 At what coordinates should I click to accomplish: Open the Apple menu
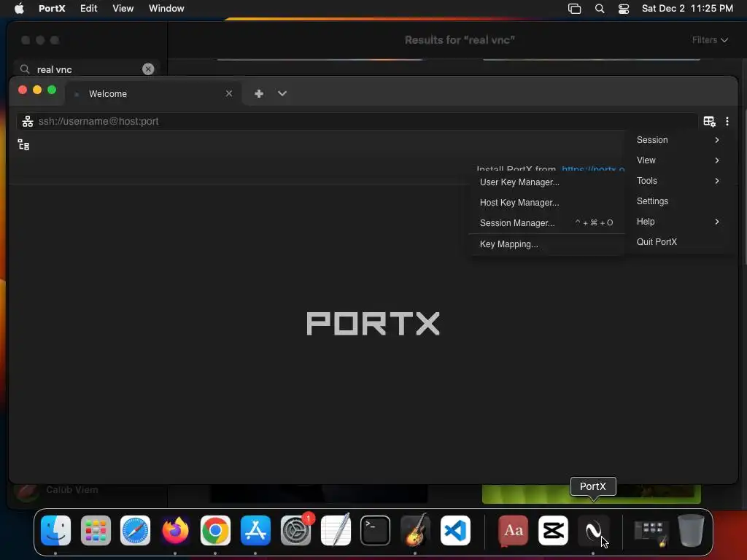(x=19, y=9)
